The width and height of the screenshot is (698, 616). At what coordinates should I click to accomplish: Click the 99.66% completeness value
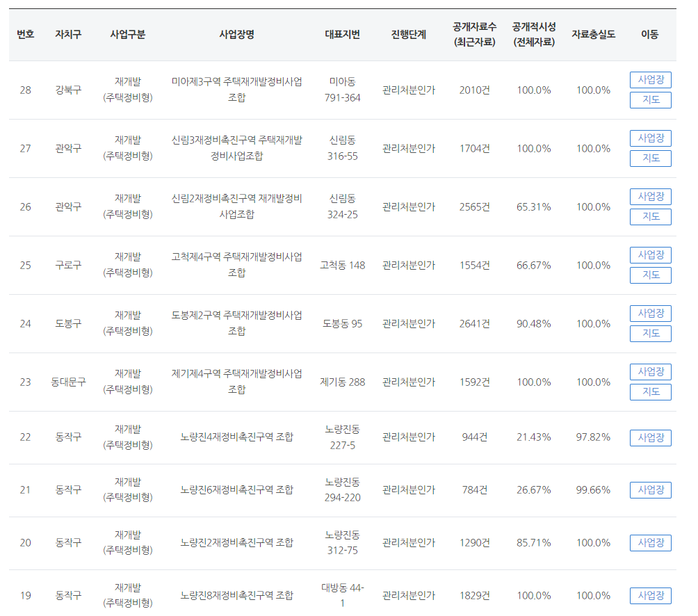(594, 490)
